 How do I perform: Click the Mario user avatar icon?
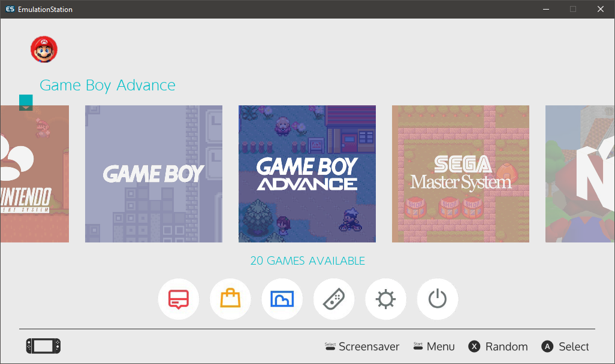click(44, 49)
